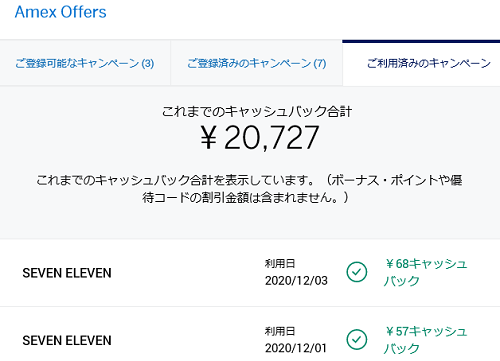Click the green checkmark for the 2020/12/01 entry
The image size is (500, 361).
click(357, 340)
